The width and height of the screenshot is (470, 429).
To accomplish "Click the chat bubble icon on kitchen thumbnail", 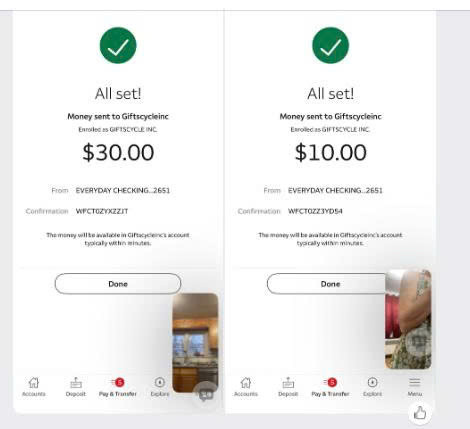I will coord(205,395).
